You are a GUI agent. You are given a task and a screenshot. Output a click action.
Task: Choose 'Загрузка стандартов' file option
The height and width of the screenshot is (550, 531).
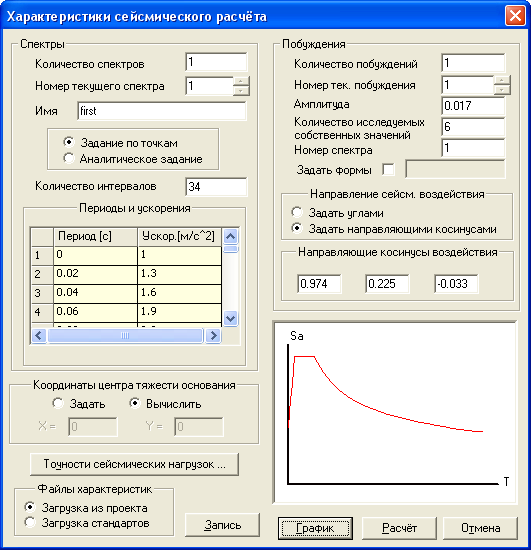click(x=30, y=522)
